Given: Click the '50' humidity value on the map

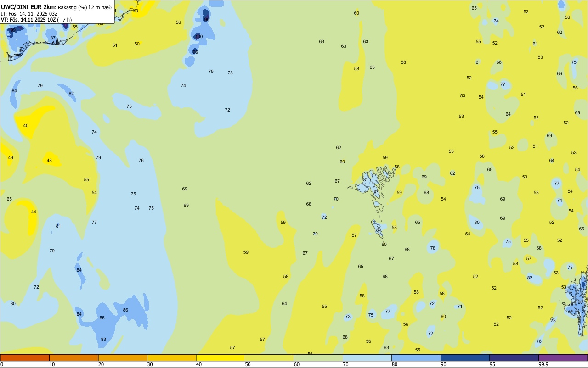Looking at the screenshot, I should pos(137,44).
